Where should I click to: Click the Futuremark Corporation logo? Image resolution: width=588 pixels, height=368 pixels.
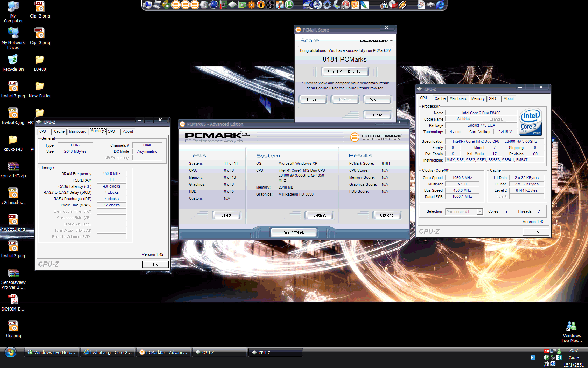pyautogui.click(x=376, y=137)
